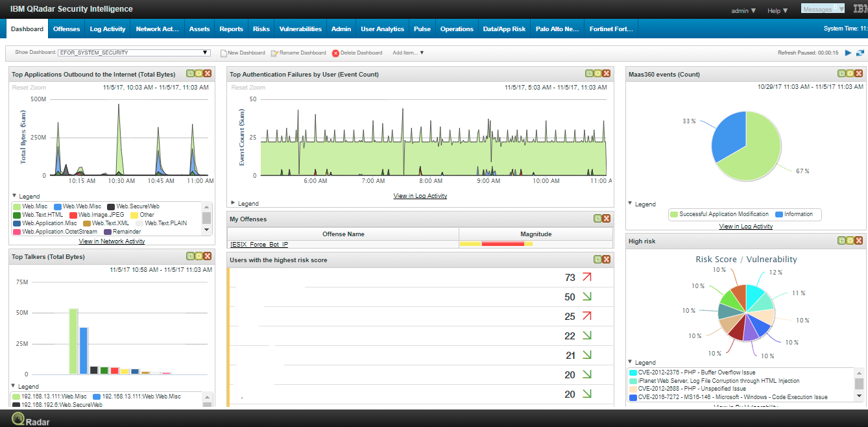Screen dimensions: 868x427
Task: Follow the View in Network Activity link
Action: pyautogui.click(x=112, y=241)
